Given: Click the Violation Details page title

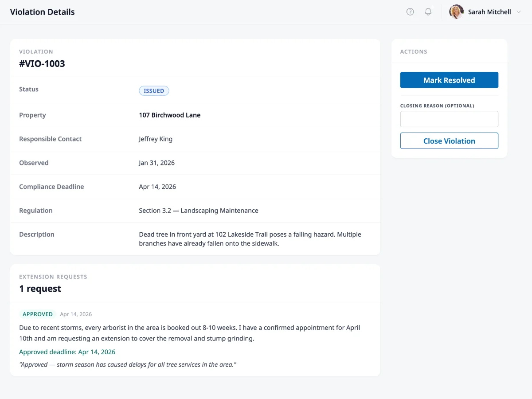Looking at the screenshot, I should 42,12.
